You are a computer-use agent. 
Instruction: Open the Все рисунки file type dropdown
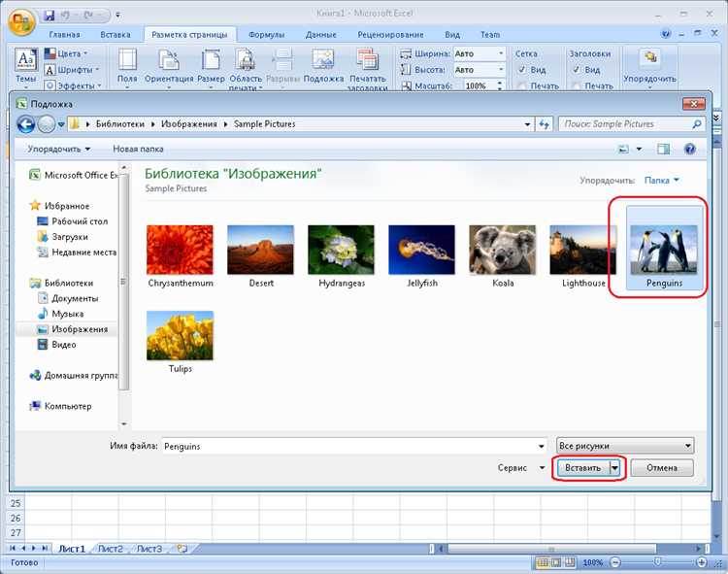[625, 446]
